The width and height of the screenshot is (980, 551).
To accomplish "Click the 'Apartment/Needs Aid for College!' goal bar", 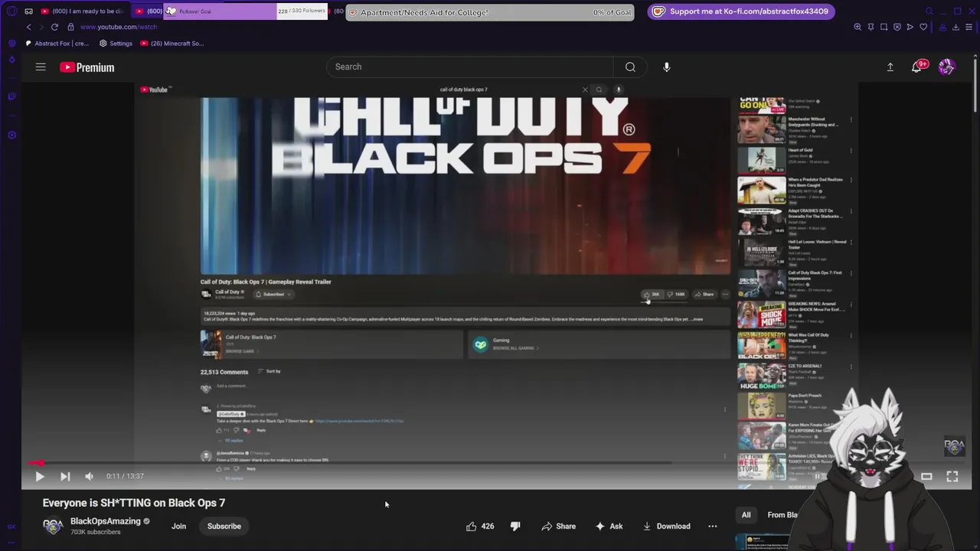I will click(490, 12).
